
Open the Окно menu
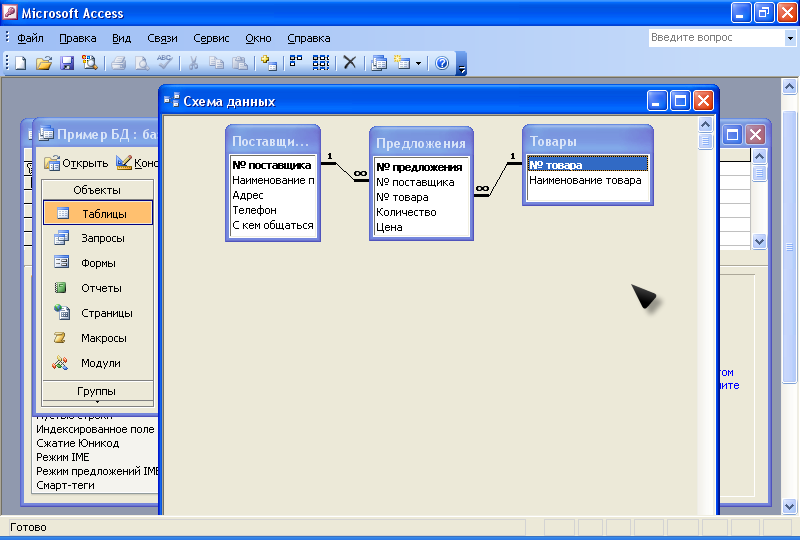258,38
